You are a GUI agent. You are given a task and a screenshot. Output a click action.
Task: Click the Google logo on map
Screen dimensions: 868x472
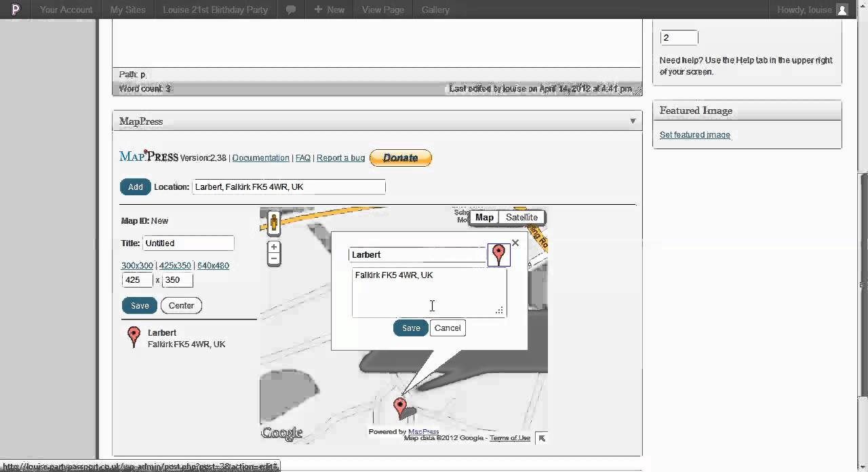click(281, 433)
